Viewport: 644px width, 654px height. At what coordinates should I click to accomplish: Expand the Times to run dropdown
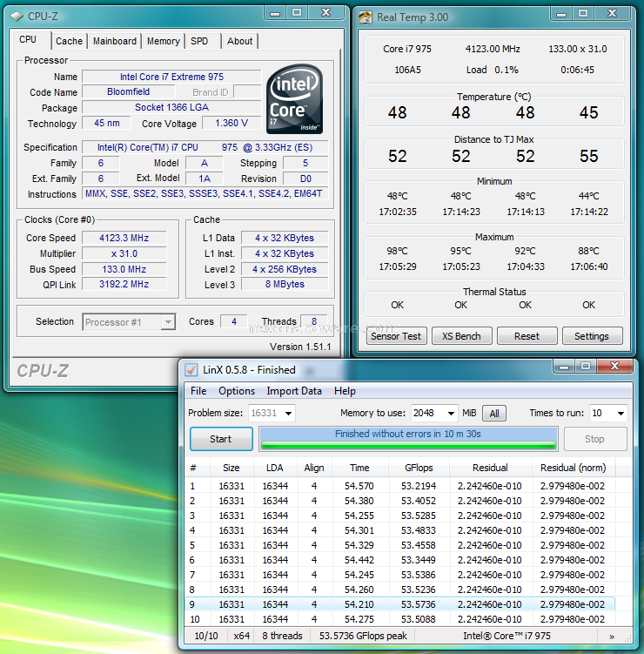(x=621, y=414)
